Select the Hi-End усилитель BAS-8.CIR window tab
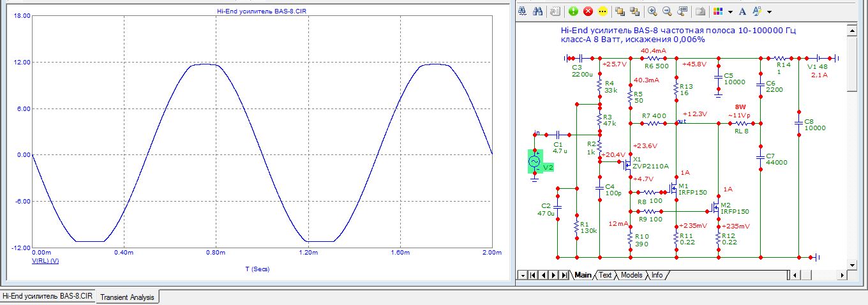The height and width of the screenshot is (305, 868). (48, 297)
